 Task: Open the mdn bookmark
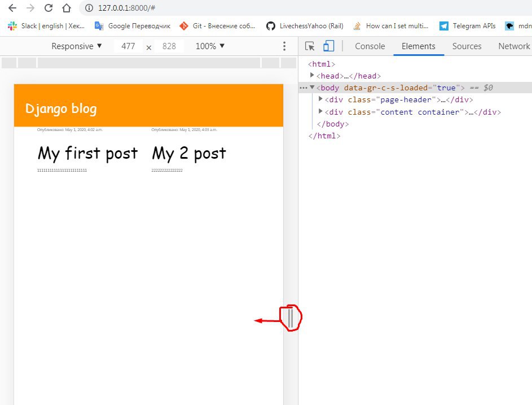[518, 26]
